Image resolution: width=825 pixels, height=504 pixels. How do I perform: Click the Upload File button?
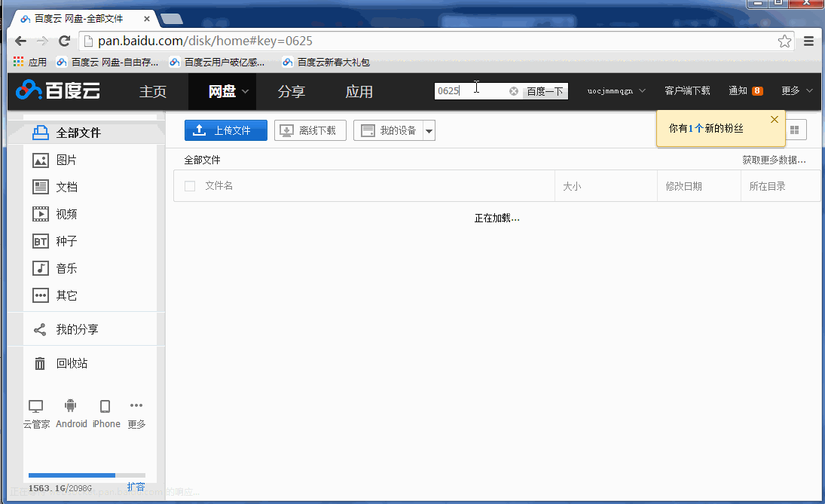[x=226, y=130]
